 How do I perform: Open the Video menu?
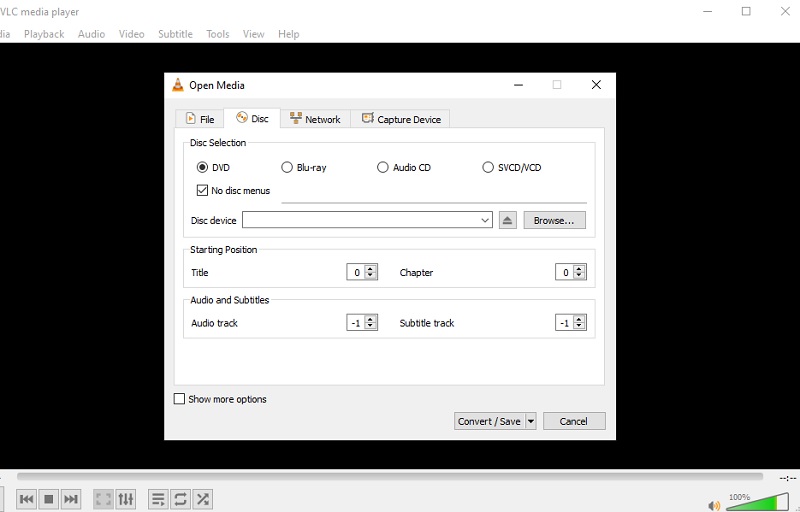(x=132, y=34)
